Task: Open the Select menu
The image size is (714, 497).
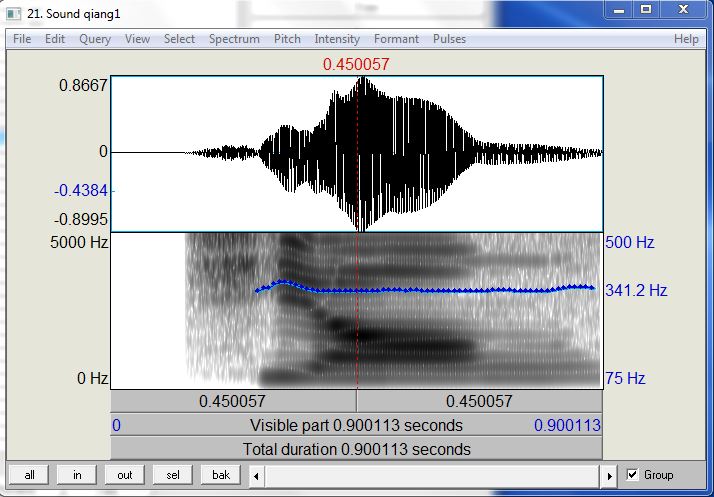Action: coord(179,39)
